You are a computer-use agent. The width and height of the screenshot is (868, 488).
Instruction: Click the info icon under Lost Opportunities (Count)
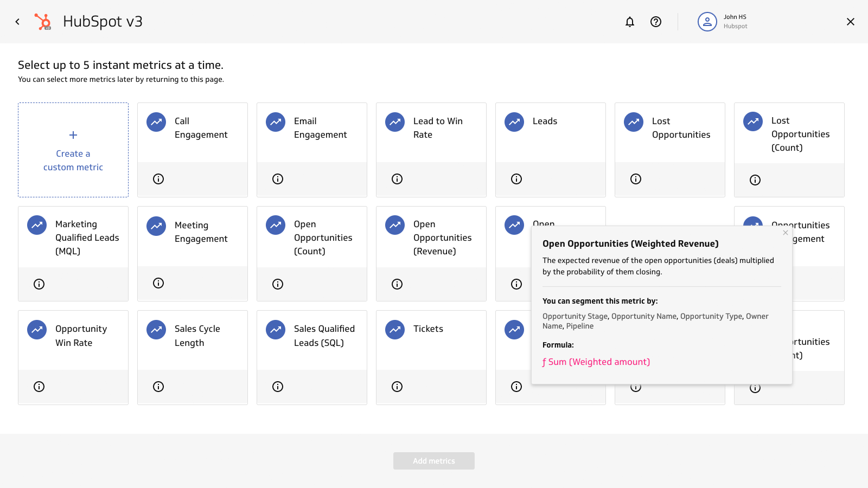755,179
